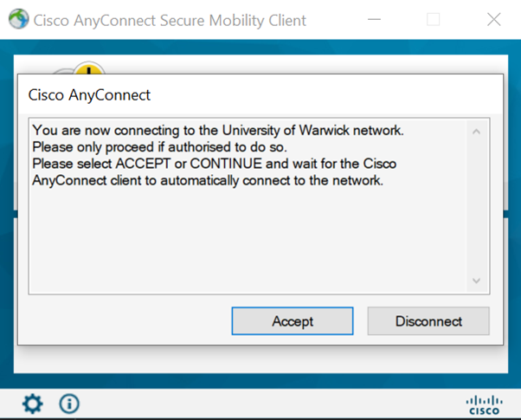Click the "University of Warwick network" message line

[x=218, y=131]
